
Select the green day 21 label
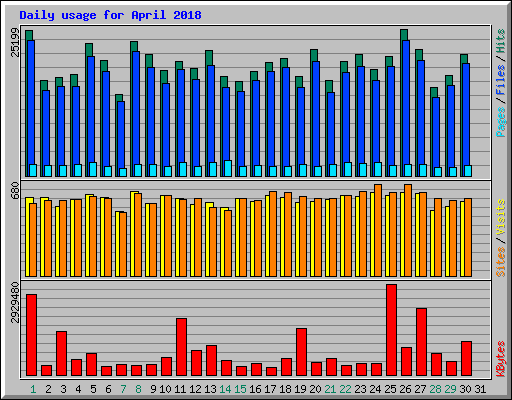pos(330,389)
